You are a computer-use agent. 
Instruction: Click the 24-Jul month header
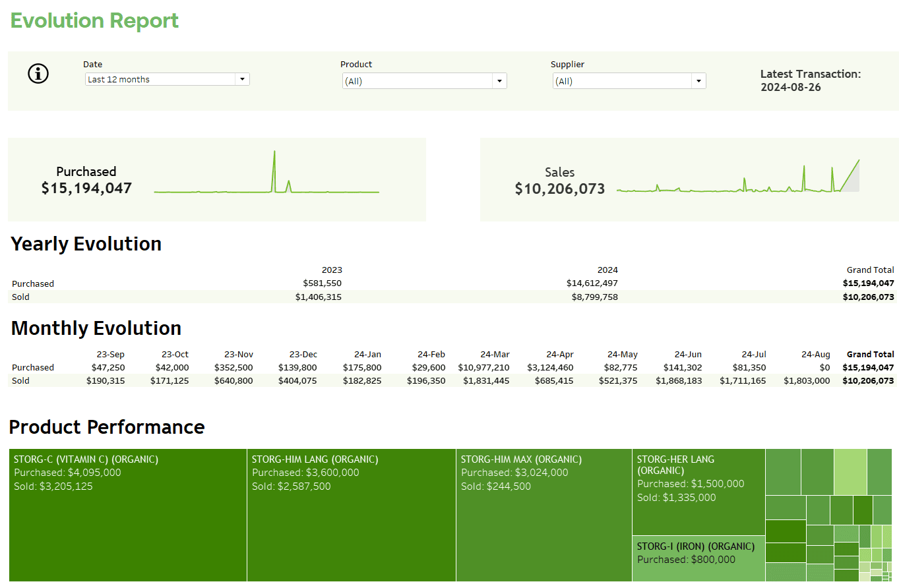click(x=754, y=354)
